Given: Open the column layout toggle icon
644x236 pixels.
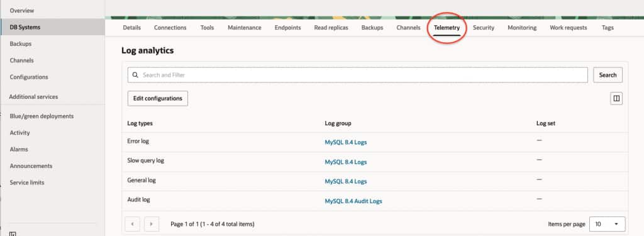Looking at the screenshot, I should (616, 99).
